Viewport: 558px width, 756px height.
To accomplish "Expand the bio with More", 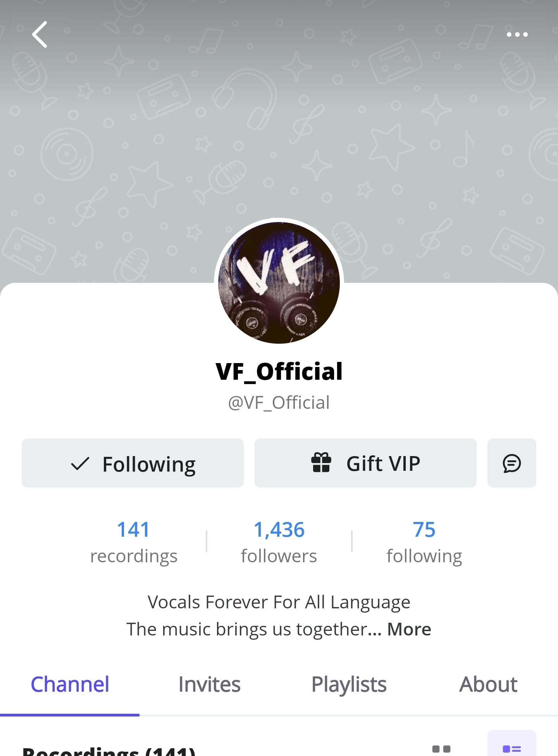I will pyautogui.click(x=409, y=629).
